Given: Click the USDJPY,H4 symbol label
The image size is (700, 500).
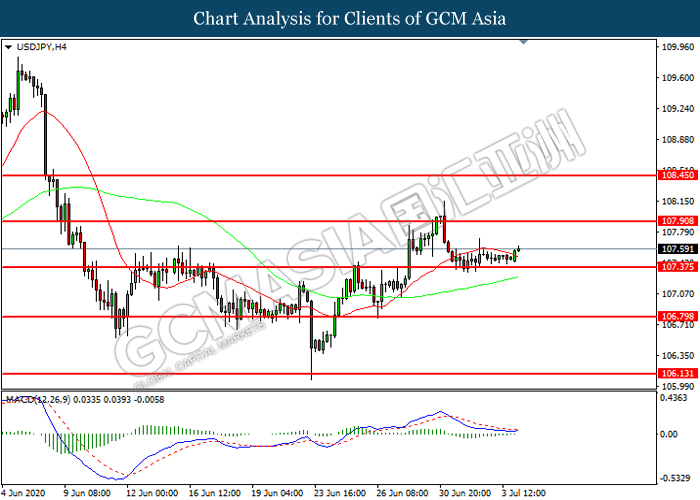Looking at the screenshot, I should tap(42, 47).
